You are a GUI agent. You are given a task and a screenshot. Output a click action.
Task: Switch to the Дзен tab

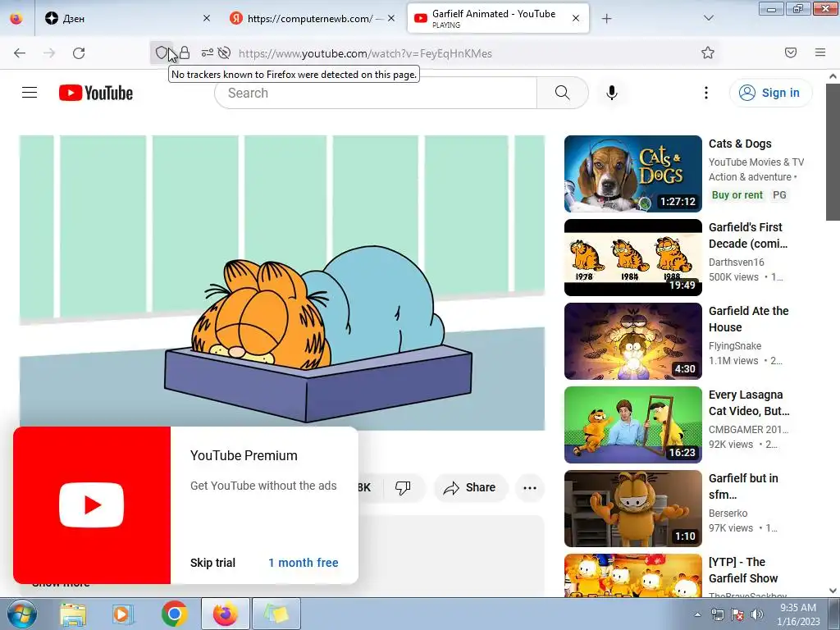pos(127,18)
